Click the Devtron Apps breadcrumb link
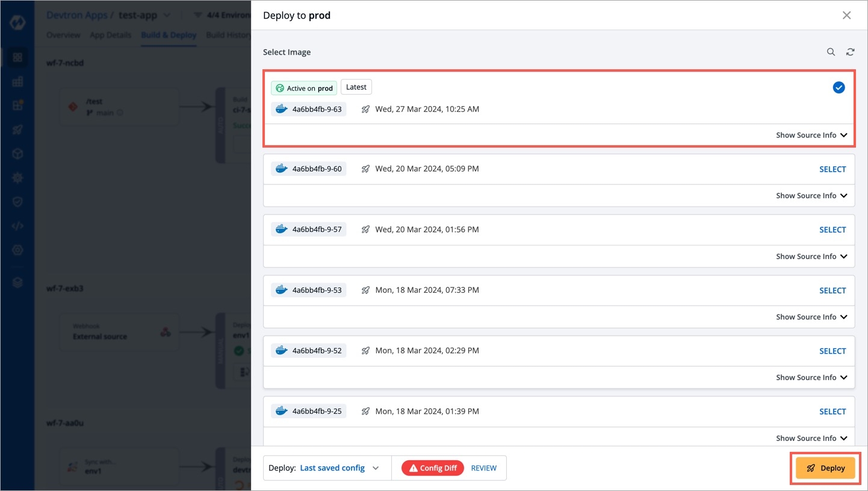 pos(77,15)
